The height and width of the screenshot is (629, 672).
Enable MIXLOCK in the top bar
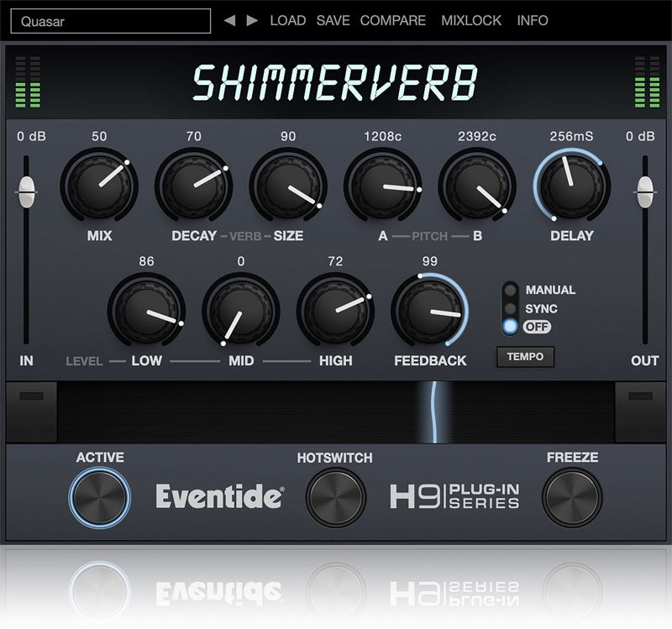(471, 20)
